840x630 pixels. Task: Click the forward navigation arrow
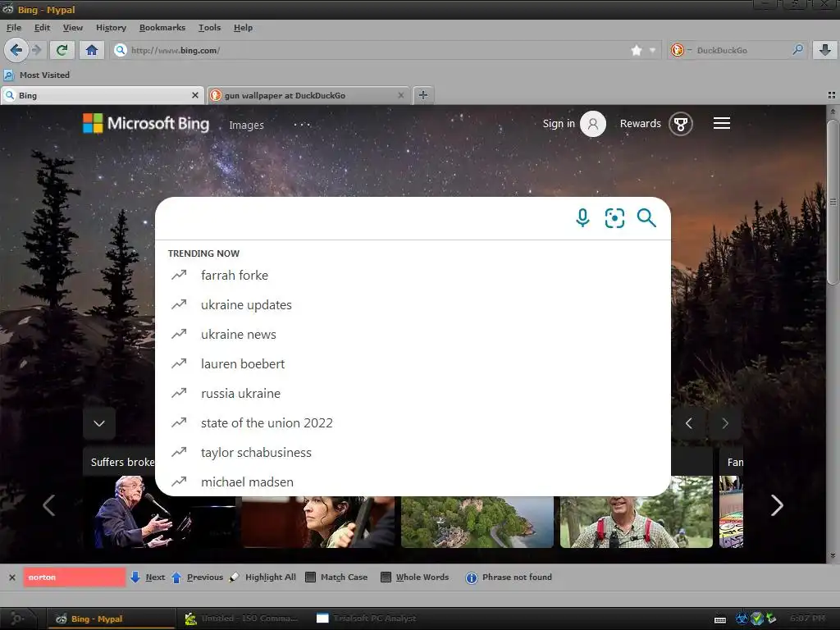click(x=36, y=50)
